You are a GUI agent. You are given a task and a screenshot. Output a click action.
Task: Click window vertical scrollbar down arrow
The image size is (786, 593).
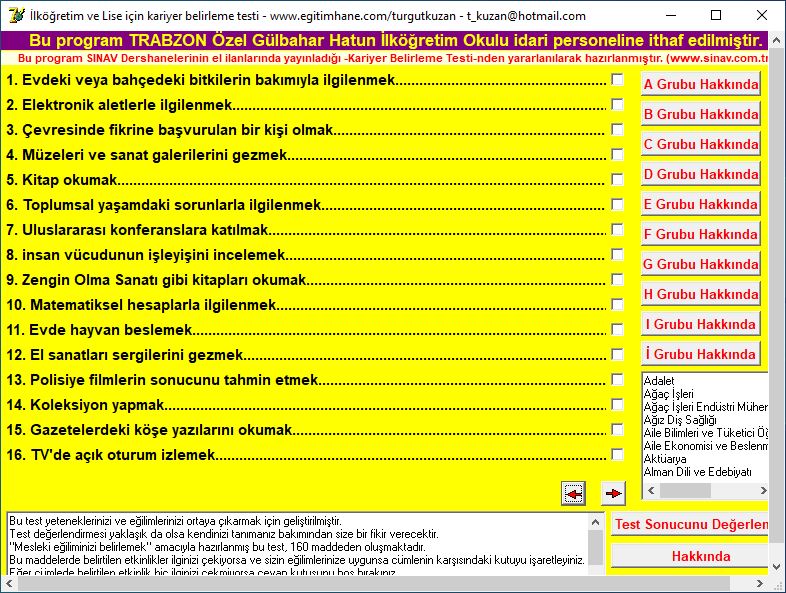776,567
